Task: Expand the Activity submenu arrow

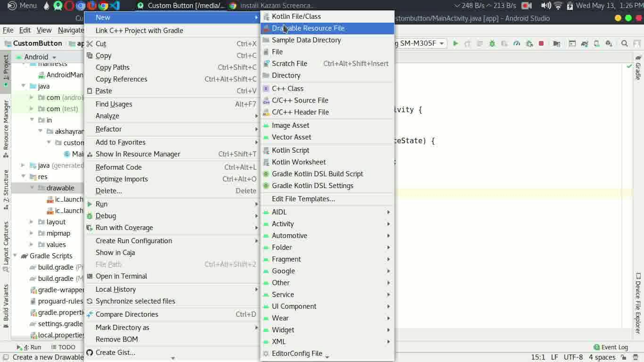Action: point(389,224)
